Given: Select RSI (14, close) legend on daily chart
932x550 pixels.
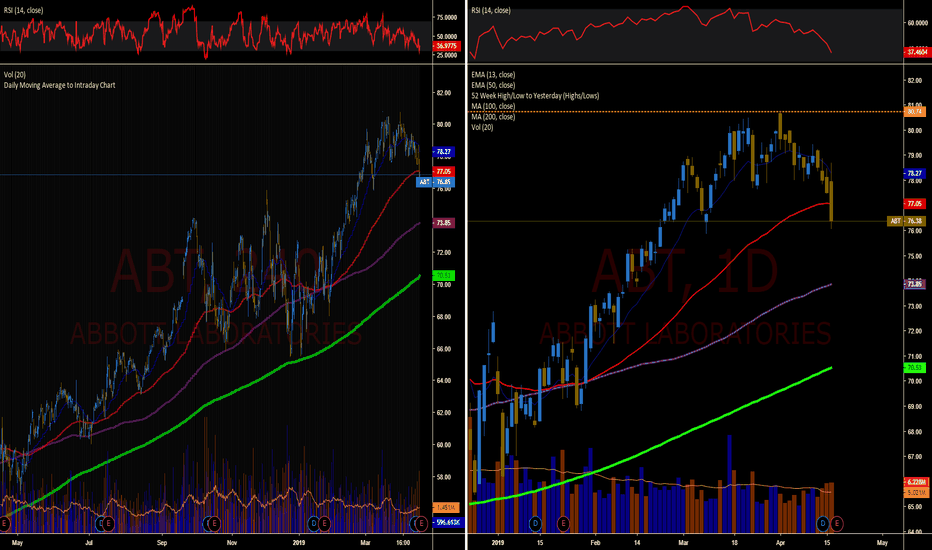Looking at the screenshot, I should [491, 10].
